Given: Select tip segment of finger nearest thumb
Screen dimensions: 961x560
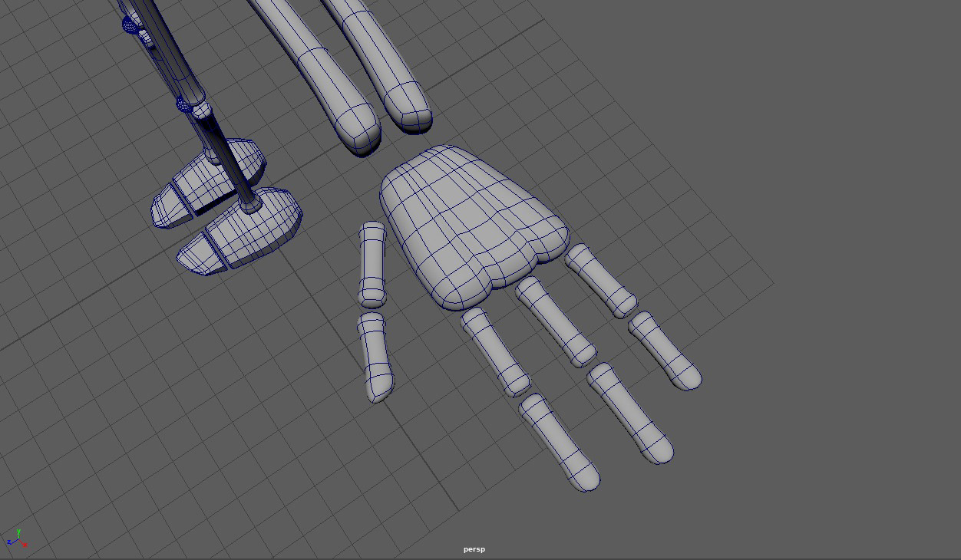Looking at the screenshot, I should click(x=559, y=443).
